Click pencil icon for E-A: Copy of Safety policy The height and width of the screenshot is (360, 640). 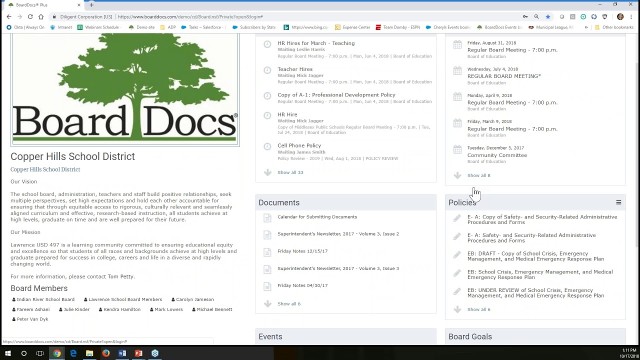(x=457, y=218)
